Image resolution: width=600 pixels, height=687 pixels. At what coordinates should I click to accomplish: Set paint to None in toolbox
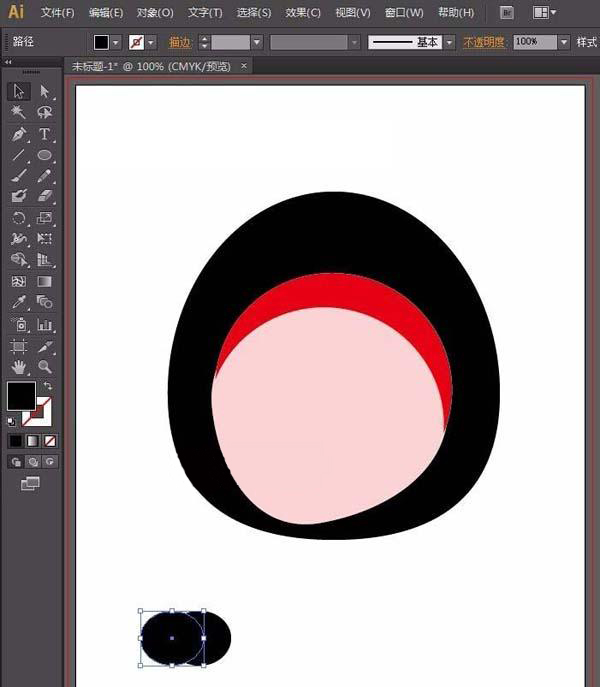point(51,441)
